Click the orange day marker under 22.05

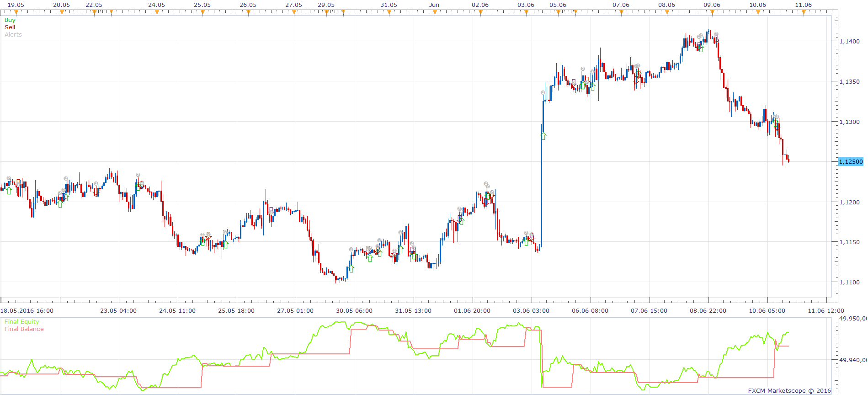[x=94, y=13]
